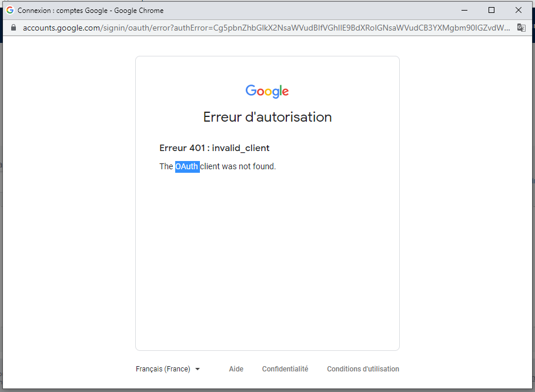Open the Conditions d'utilisation link
Viewport: 535px width, 392px height.
click(x=363, y=368)
